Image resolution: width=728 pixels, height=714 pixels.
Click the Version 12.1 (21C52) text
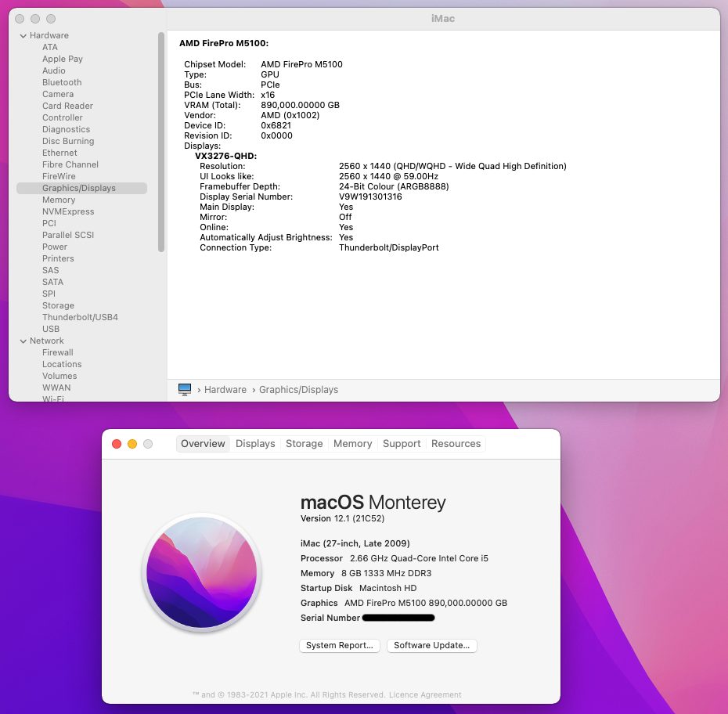[342, 518]
